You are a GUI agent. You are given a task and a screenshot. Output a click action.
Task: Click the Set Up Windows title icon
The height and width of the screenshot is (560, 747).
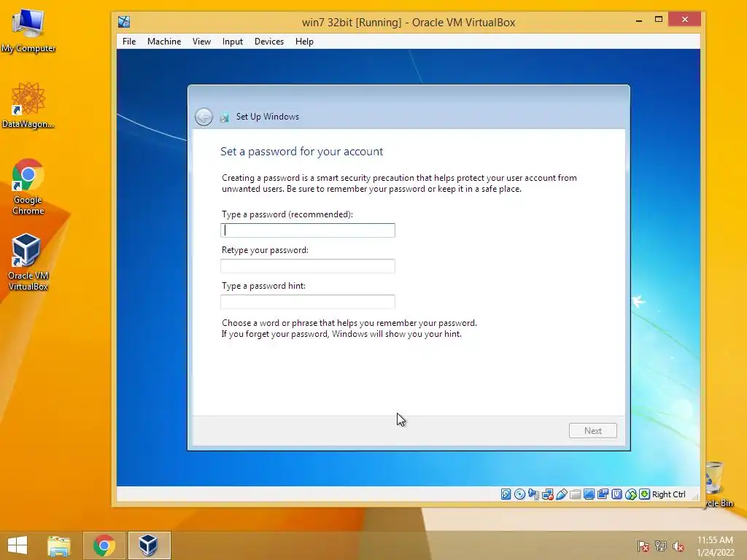click(x=225, y=117)
